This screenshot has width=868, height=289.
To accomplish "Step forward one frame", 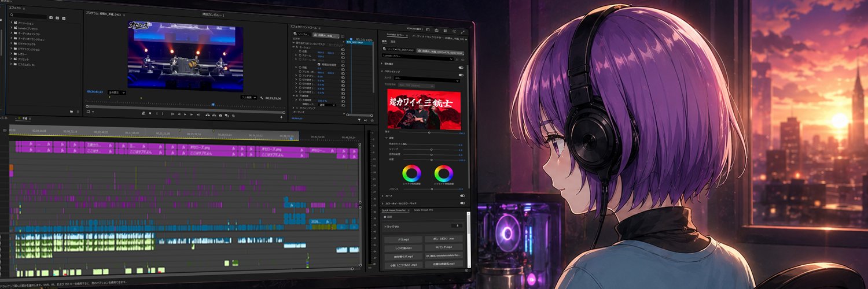I will 192,114.
